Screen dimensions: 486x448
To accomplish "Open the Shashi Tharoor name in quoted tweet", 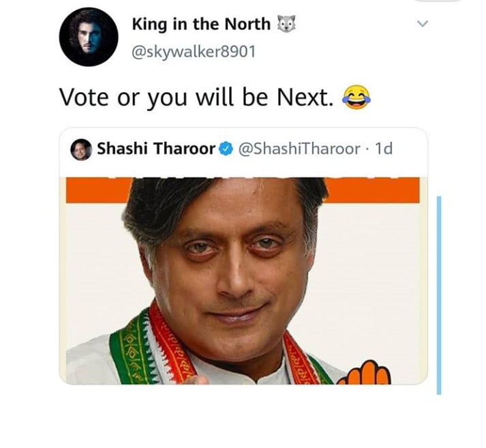I will (156, 148).
